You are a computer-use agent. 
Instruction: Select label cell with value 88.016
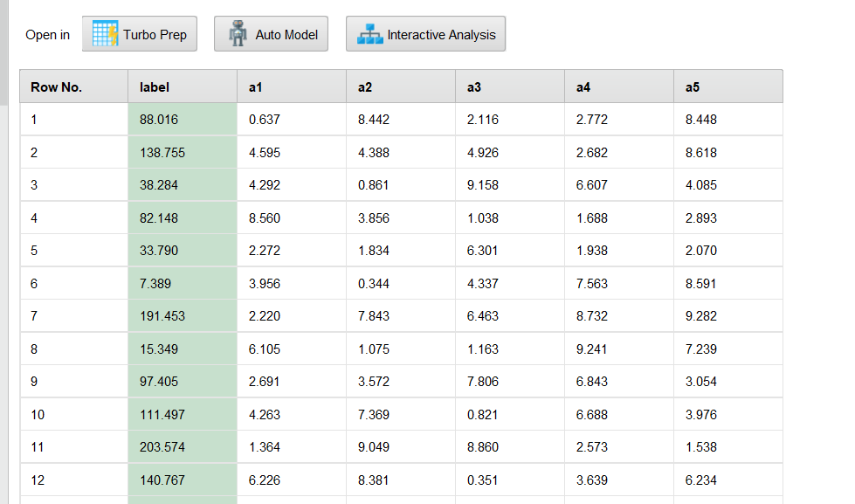pos(183,120)
